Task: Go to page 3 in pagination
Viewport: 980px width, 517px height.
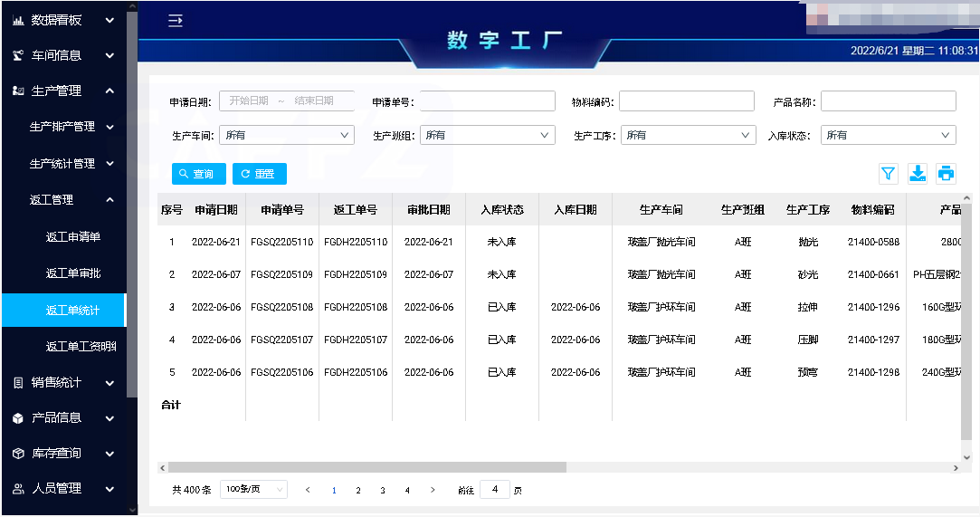Action: (x=383, y=490)
